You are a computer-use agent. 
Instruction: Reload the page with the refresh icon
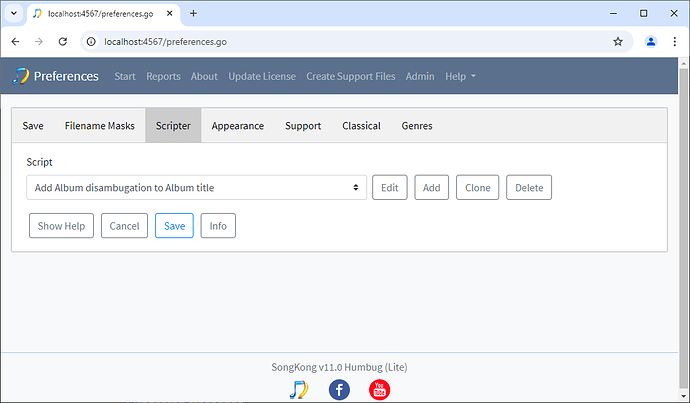click(63, 42)
